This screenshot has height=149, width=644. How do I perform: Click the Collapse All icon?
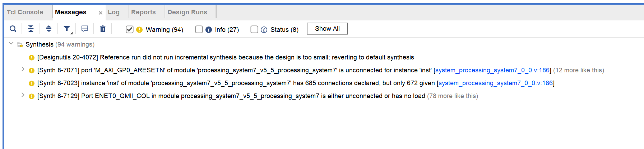click(x=31, y=29)
